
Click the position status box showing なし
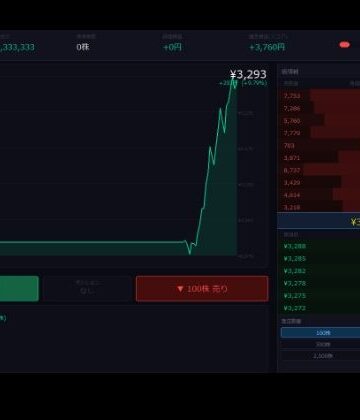pyautogui.click(x=87, y=289)
